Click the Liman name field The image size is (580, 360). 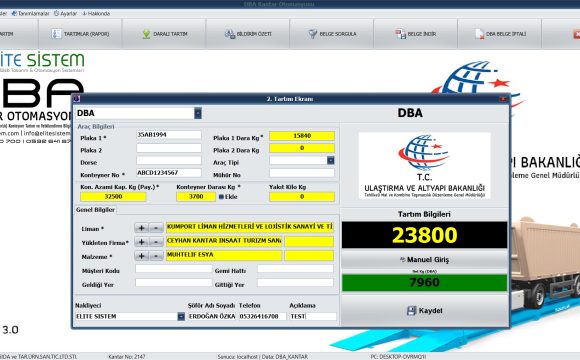point(250,226)
